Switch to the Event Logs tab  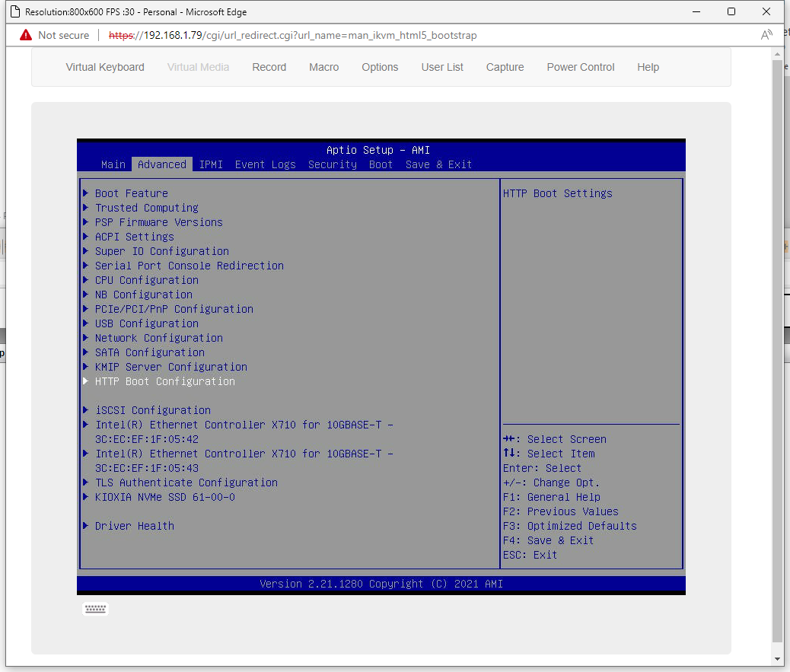(x=266, y=164)
